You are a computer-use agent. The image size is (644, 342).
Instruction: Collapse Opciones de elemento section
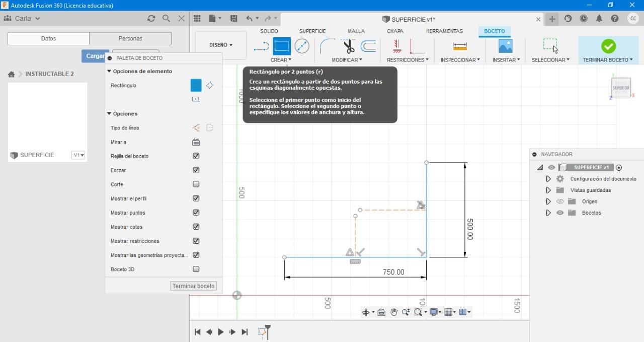[109, 72]
